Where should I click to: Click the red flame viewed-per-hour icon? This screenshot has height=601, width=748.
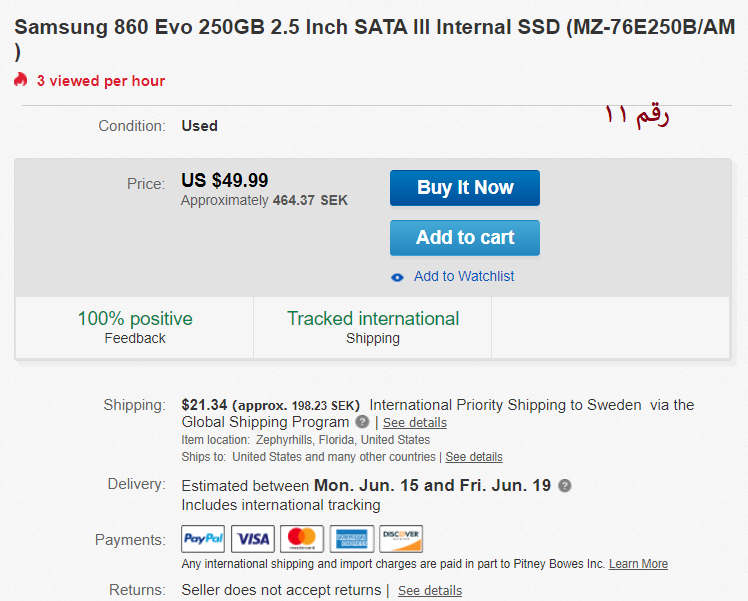(21, 80)
